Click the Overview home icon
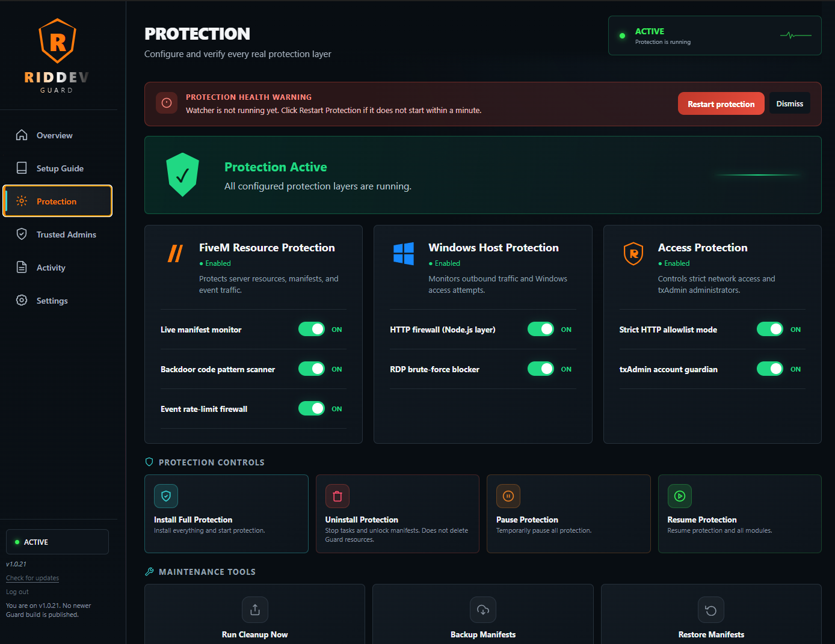This screenshot has height=644, width=835. pyautogui.click(x=22, y=135)
